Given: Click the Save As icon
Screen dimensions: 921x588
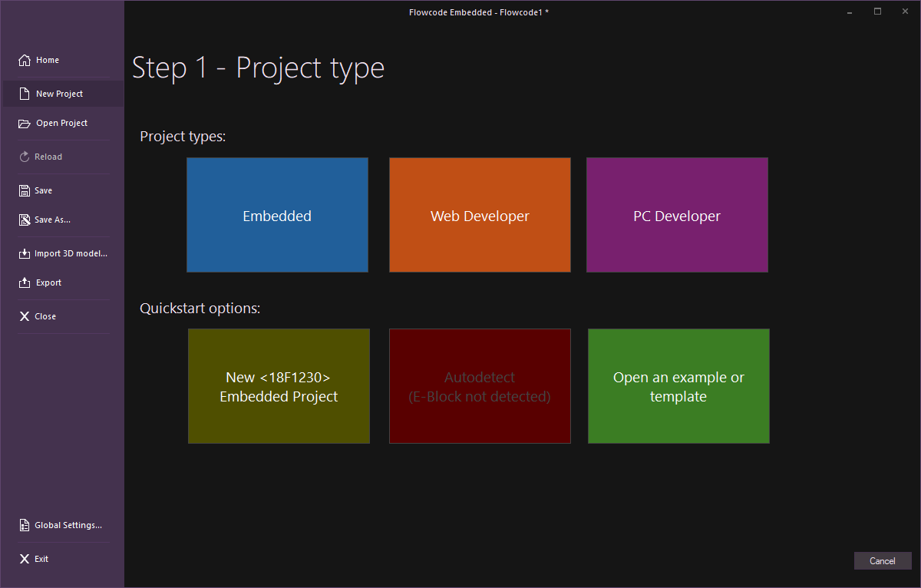Looking at the screenshot, I should [x=25, y=220].
